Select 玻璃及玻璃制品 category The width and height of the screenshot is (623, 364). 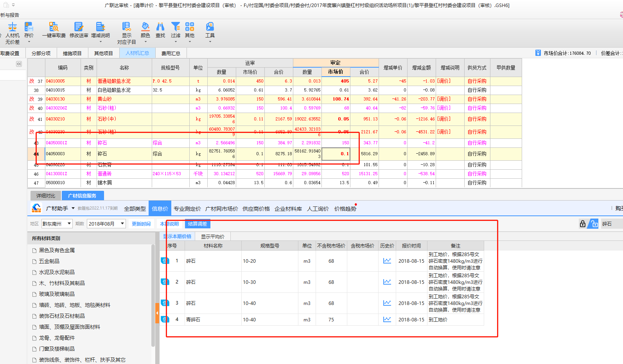point(57,294)
